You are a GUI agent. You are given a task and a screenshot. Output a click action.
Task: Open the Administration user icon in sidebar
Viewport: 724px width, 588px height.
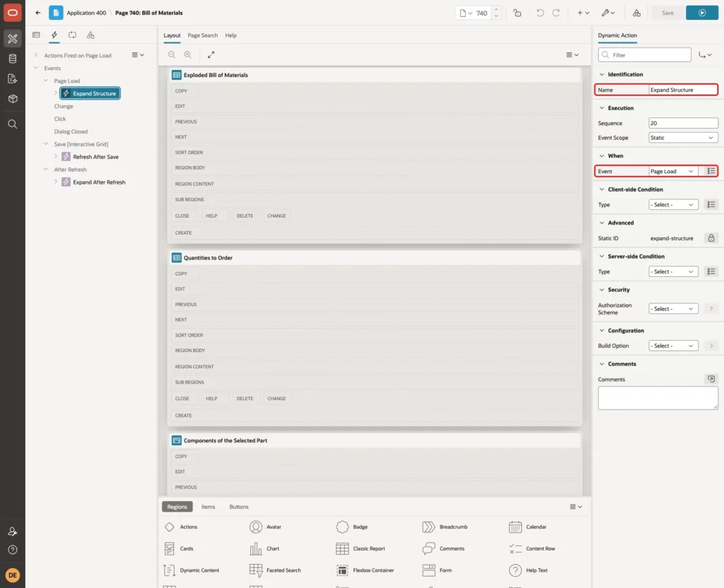13,531
